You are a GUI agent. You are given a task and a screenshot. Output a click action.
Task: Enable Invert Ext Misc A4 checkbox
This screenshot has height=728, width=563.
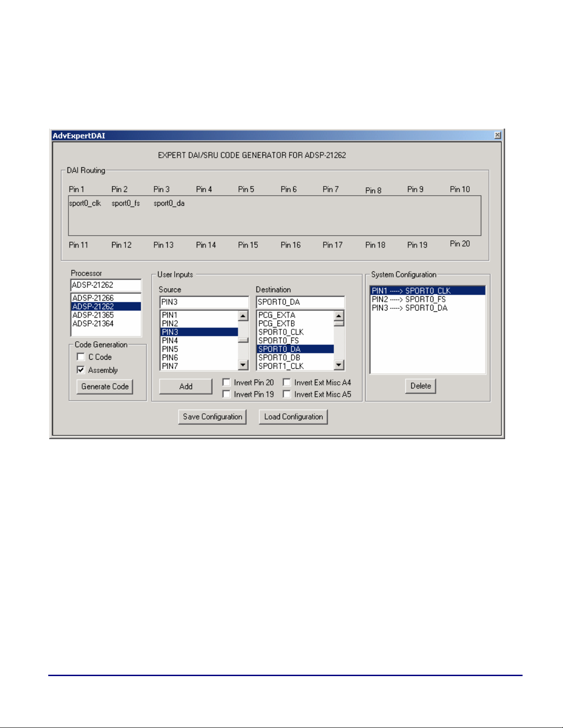tap(287, 382)
